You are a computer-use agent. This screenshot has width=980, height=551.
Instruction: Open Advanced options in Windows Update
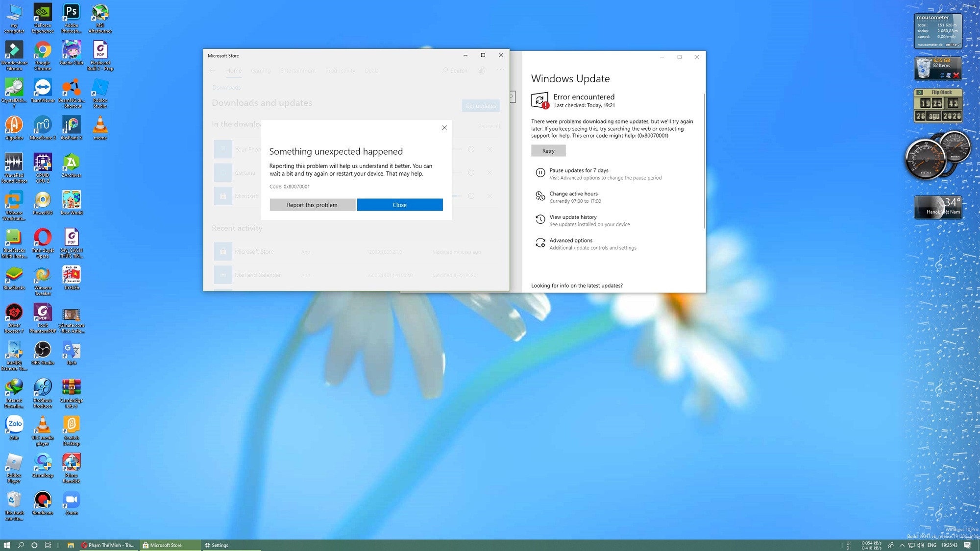pyautogui.click(x=586, y=244)
